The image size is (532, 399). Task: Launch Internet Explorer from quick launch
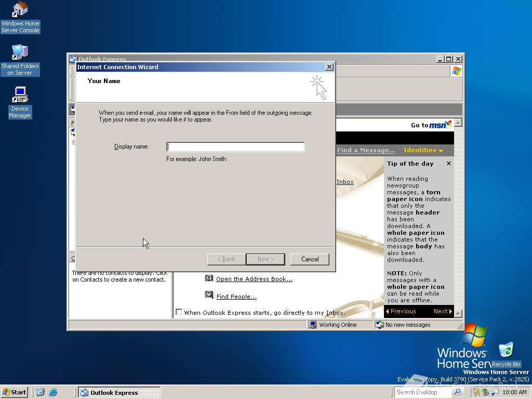tap(53, 393)
